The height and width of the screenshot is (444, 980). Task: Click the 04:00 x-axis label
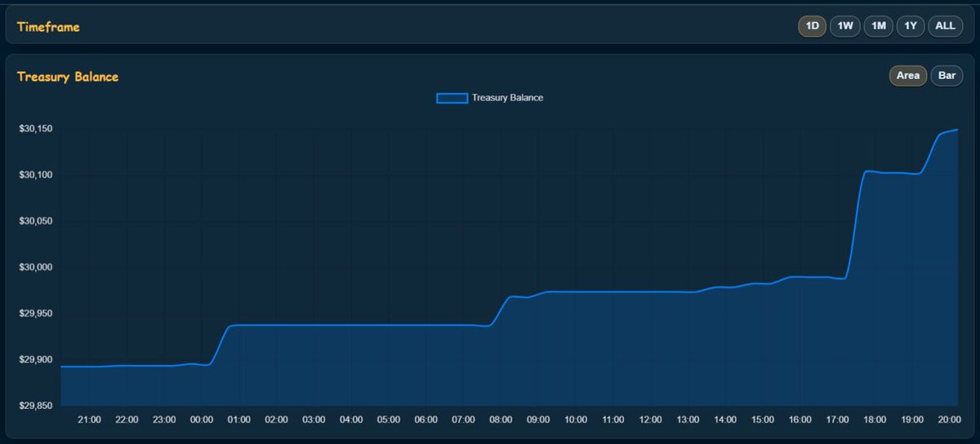click(351, 420)
